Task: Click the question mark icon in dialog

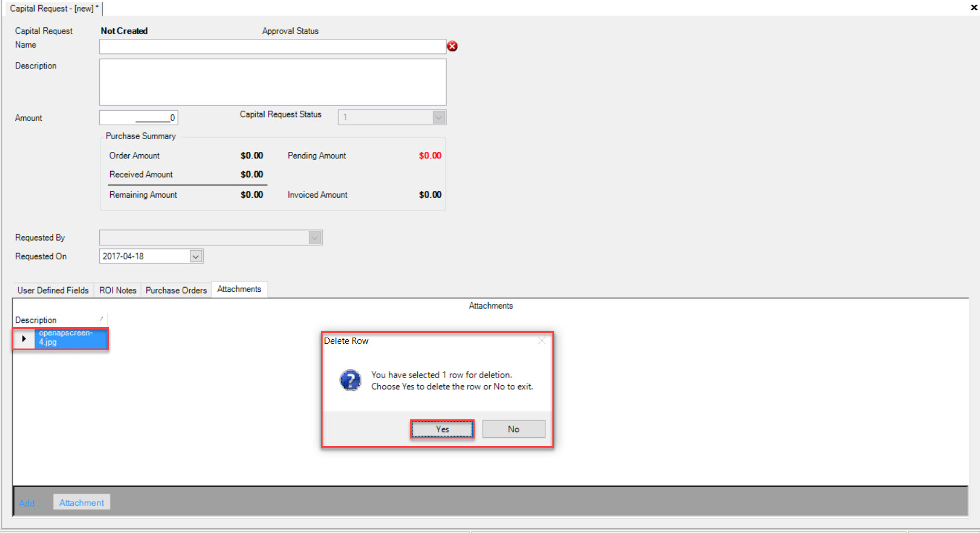Action: click(x=350, y=380)
